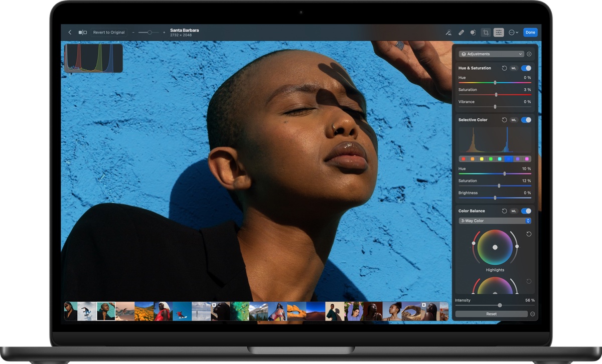The image size is (602, 364).
Task: Apply ML Enhance magic wand tool
Action: coord(448,33)
